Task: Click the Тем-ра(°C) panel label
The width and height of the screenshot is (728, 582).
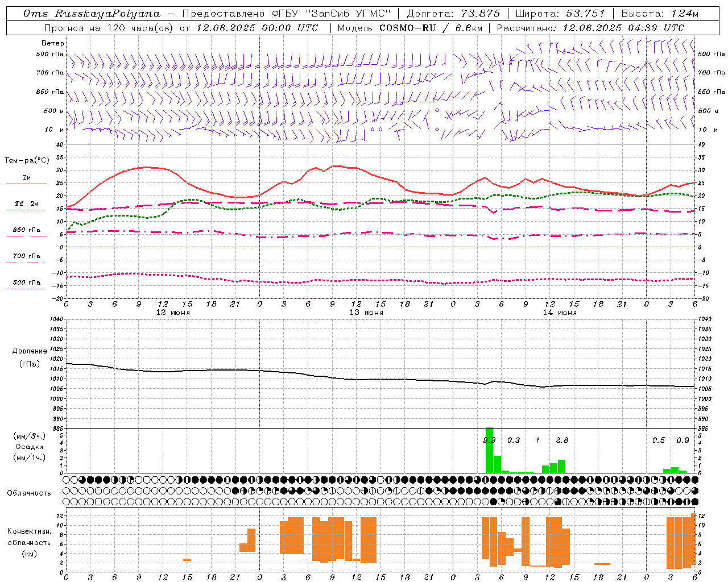Action: 27,161
